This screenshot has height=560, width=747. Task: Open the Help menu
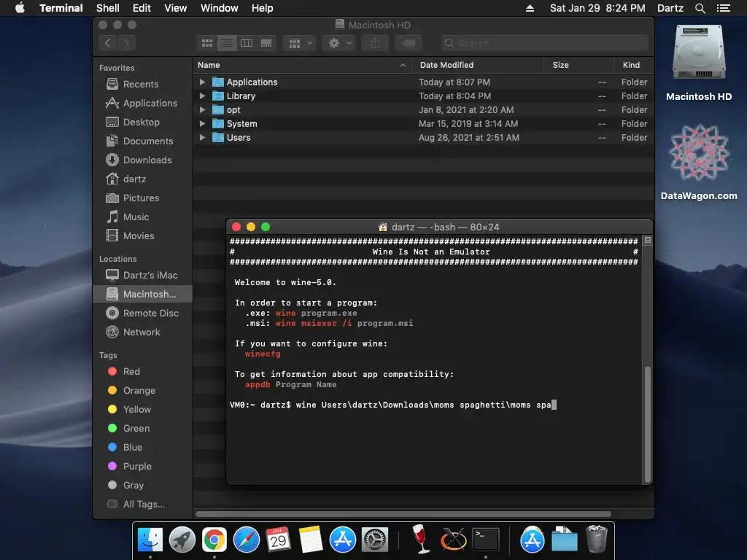click(x=262, y=8)
